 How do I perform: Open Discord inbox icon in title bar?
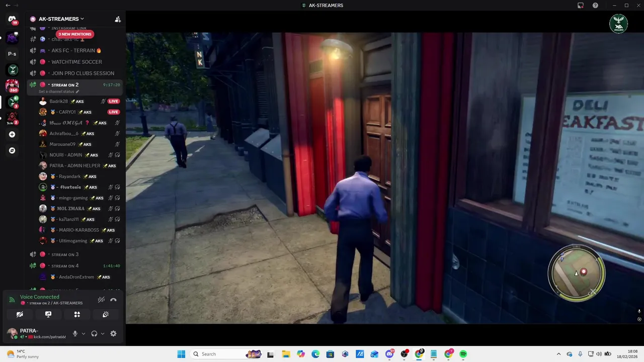pos(581,6)
